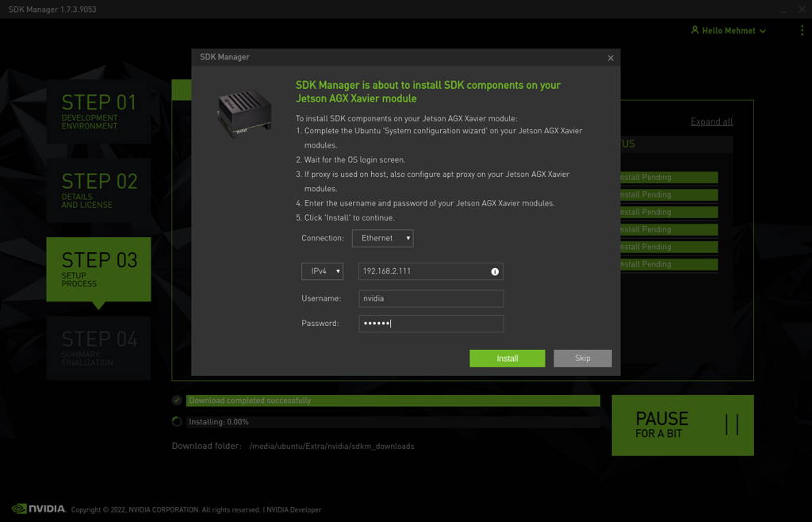Click the download completed checkmark icon

pos(177,401)
